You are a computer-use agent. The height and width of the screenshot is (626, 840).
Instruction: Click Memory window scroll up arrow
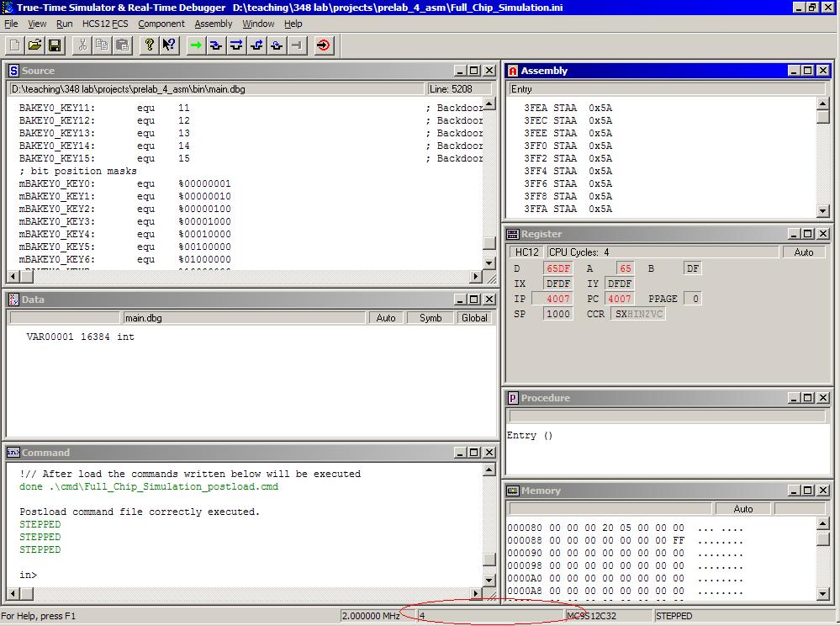click(x=823, y=523)
